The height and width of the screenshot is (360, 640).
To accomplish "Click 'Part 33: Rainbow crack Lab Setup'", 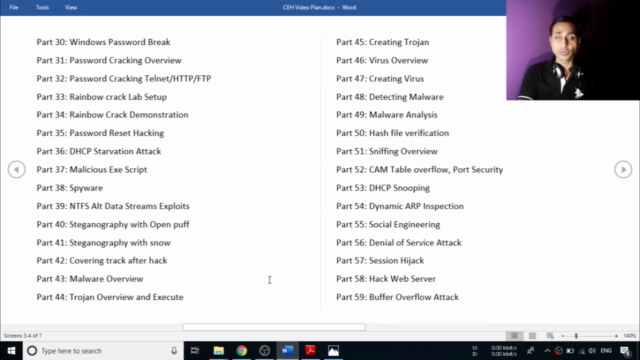I will [102, 97].
